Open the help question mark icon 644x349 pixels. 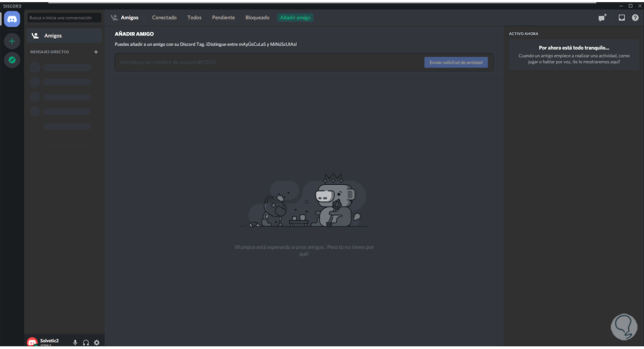(635, 17)
